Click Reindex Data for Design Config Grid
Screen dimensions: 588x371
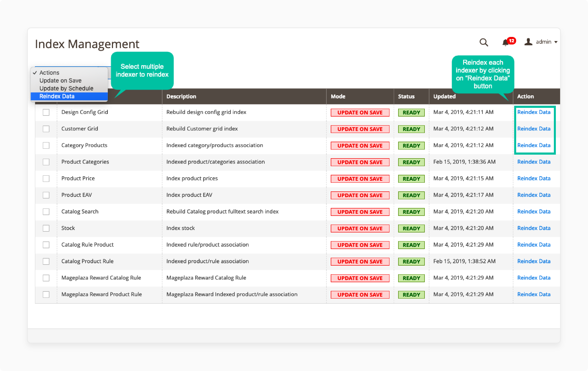(x=534, y=112)
